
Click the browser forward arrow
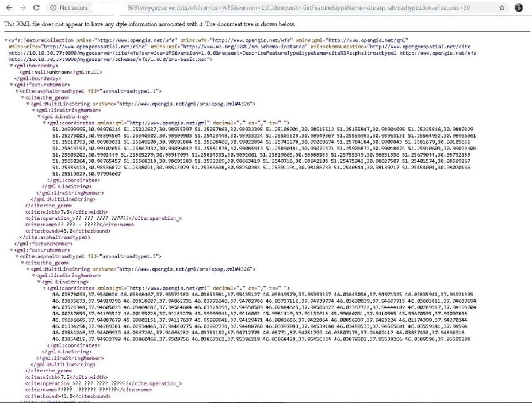pos(22,8)
